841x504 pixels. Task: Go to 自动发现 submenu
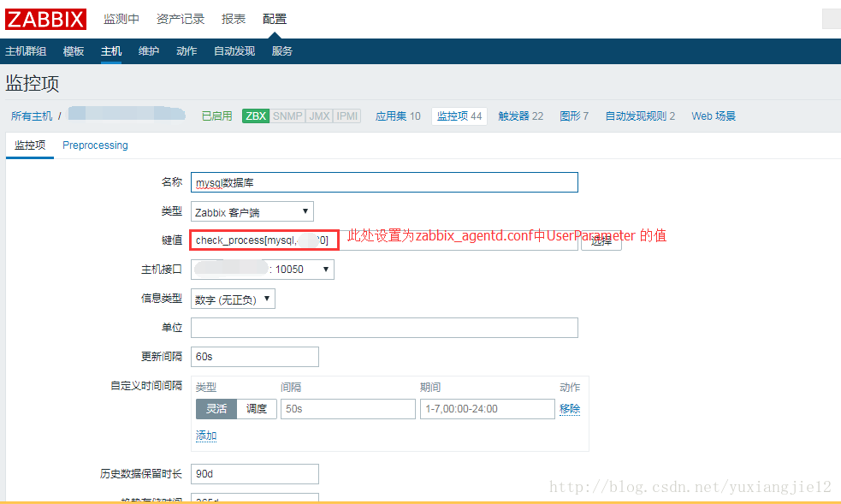pos(234,51)
